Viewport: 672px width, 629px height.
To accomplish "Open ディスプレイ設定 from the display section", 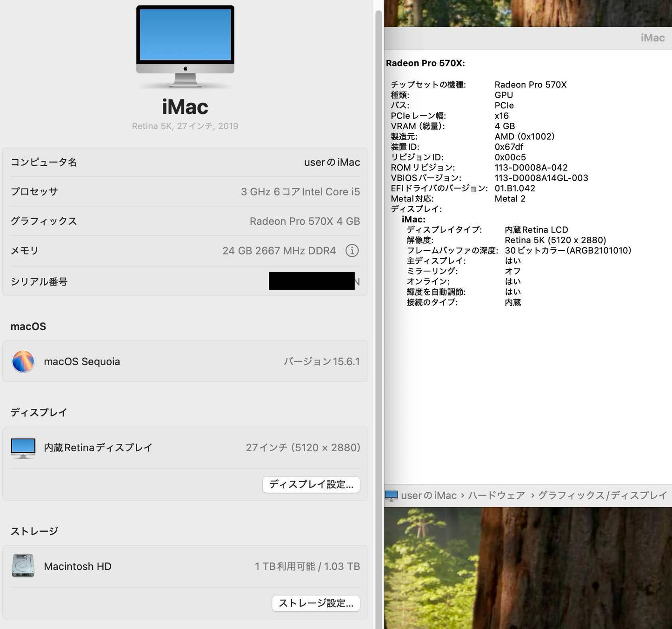I will point(311,484).
